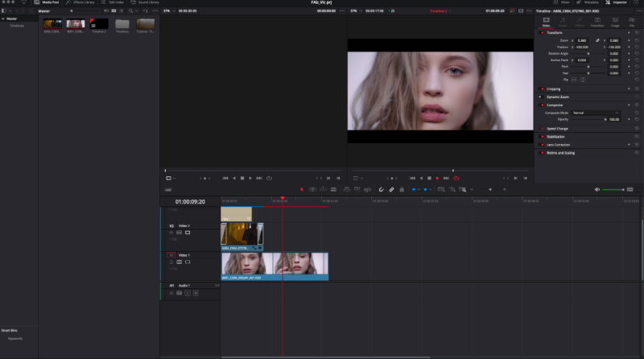This screenshot has width=644, height=359.
Task: Click the flip horizontal icon in Transform
Action: 575,80
